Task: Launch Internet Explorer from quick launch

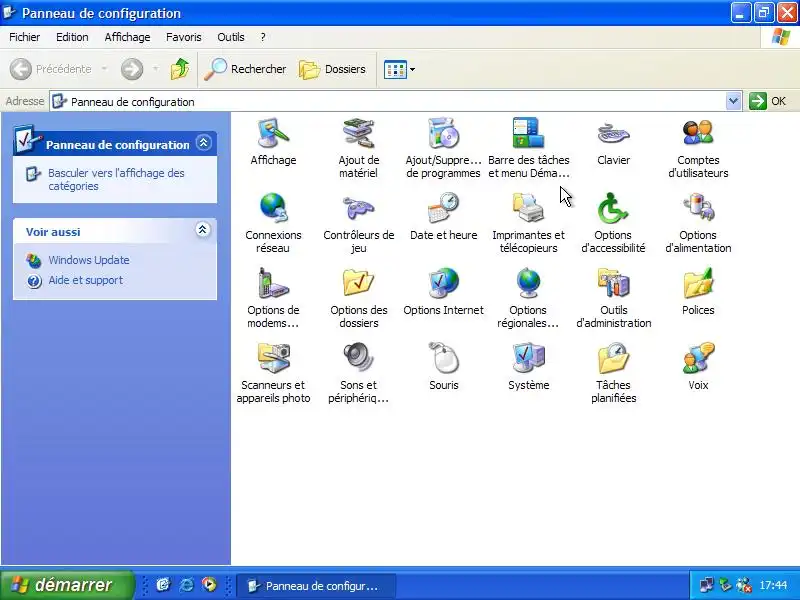Action: click(186, 585)
